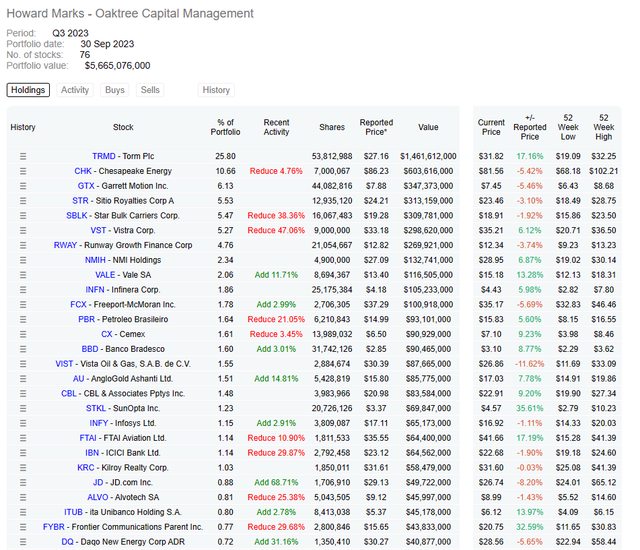Viewport: 640px width, 550px height.
Task: Select the Holdings tab
Action: (29, 90)
